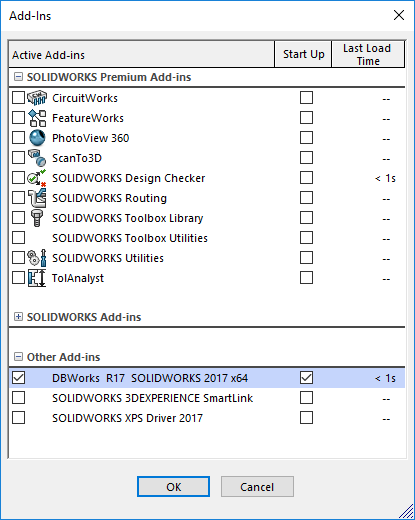Enable SOLIDWORKS Design Checker active checkbox
This screenshot has height=520, width=415.
tap(18, 178)
